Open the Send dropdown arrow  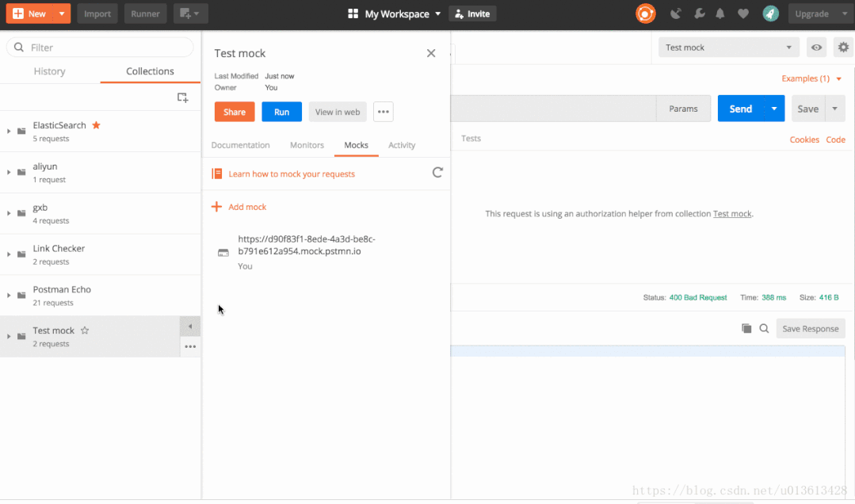tap(774, 109)
